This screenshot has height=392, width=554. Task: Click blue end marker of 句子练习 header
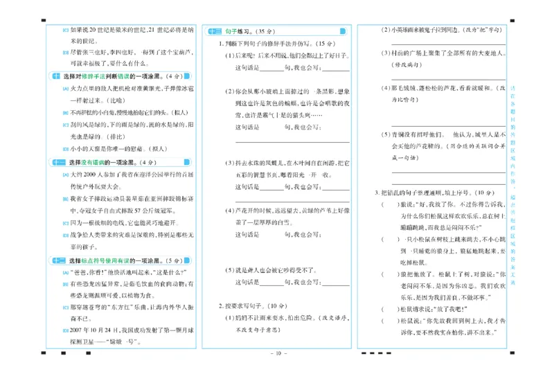click(342, 31)
